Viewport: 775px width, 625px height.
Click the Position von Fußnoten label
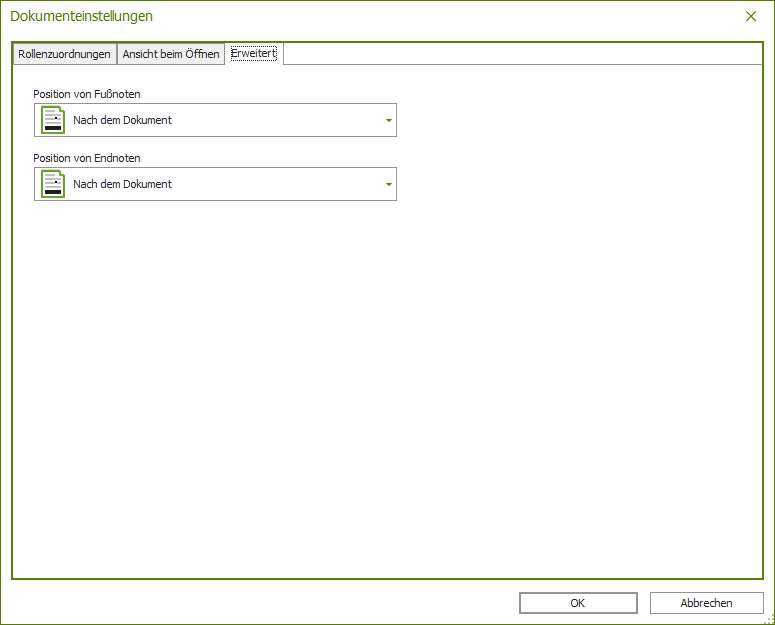pos(86,94)
